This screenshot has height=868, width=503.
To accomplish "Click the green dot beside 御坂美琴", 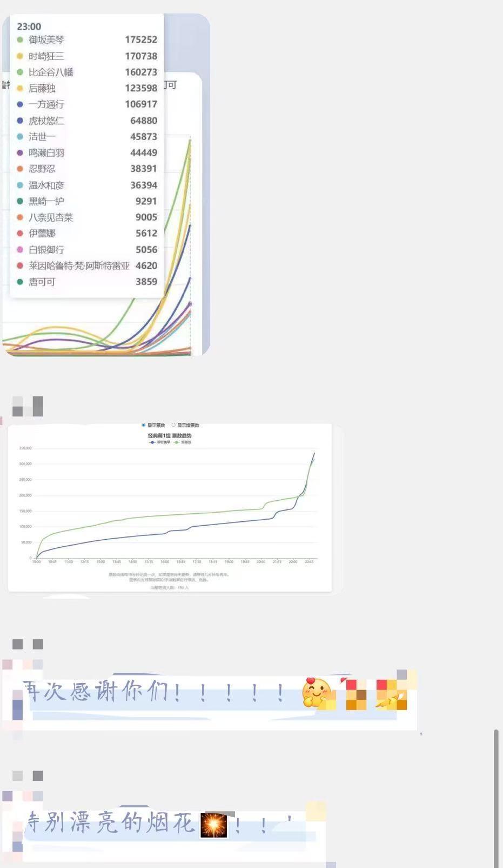I will (x=20, y=40).
